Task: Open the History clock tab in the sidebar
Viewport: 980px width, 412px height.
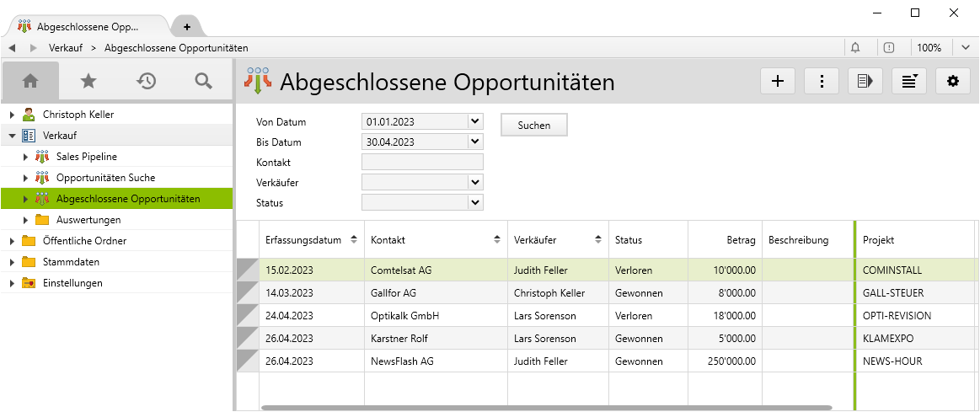Action: point(146,81)
